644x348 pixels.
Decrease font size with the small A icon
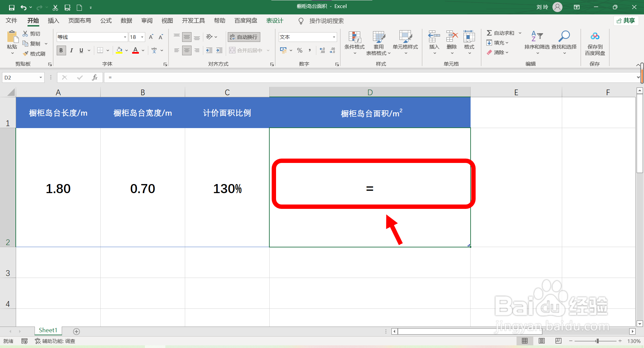click(x=161, y=37)
